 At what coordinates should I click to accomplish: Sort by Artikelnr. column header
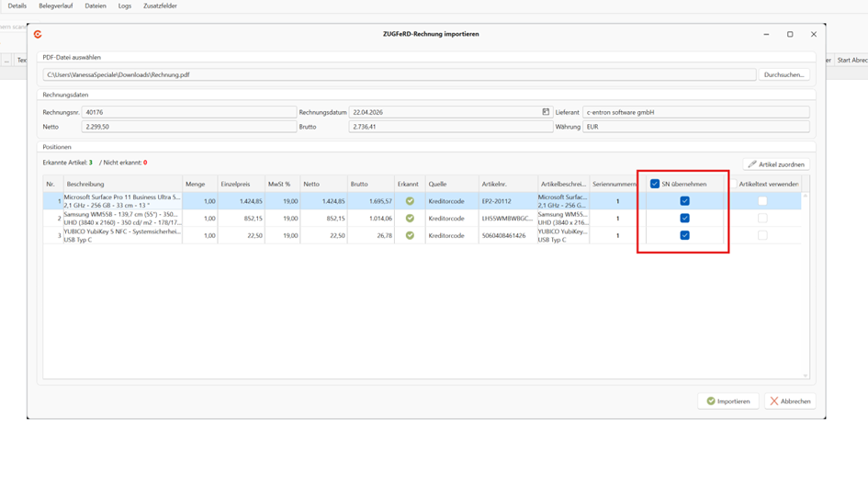(x=508, y=184)
